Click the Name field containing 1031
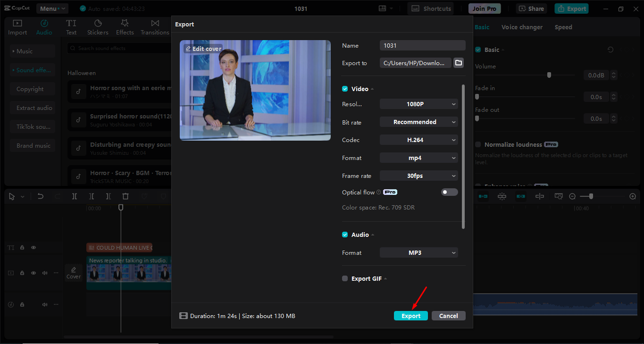This screenshot has width=644, height=344. point(423,45)
